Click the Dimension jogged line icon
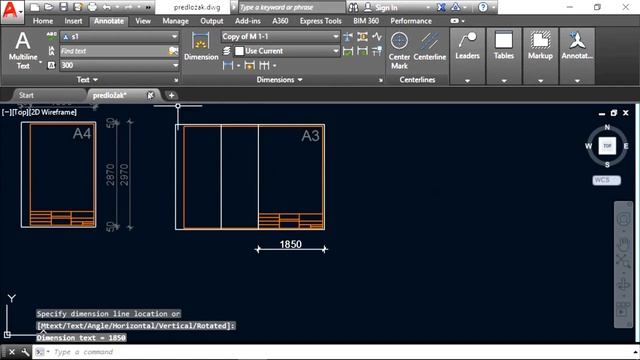Screen dimensions: 640x360 pyautogui.click(x=377, y=37)
